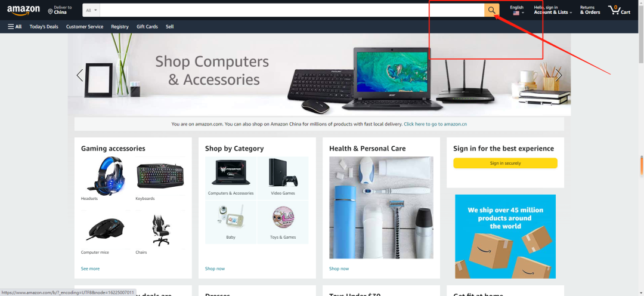
Task: Go to Customer Service menu item
Action: click(x=85, y=26)
